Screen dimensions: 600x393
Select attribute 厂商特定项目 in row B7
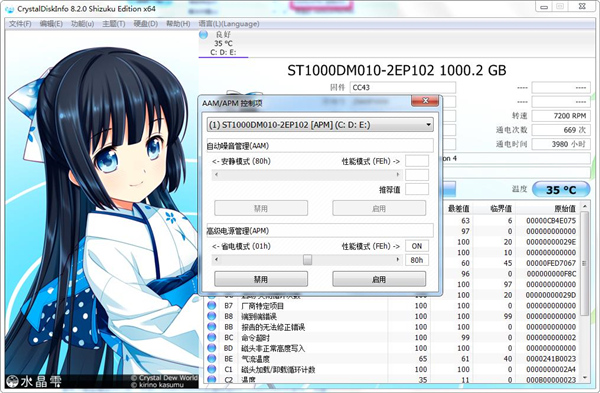(262, 306)
